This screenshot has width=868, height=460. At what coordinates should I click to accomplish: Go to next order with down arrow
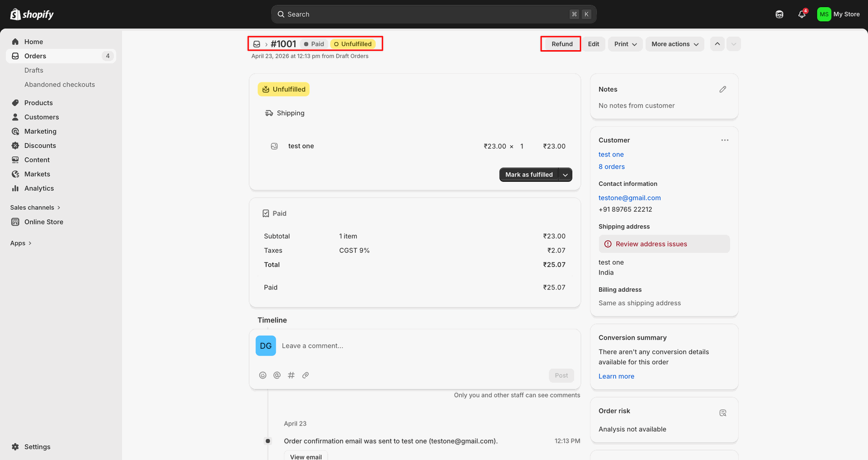[x=734, y=44]
